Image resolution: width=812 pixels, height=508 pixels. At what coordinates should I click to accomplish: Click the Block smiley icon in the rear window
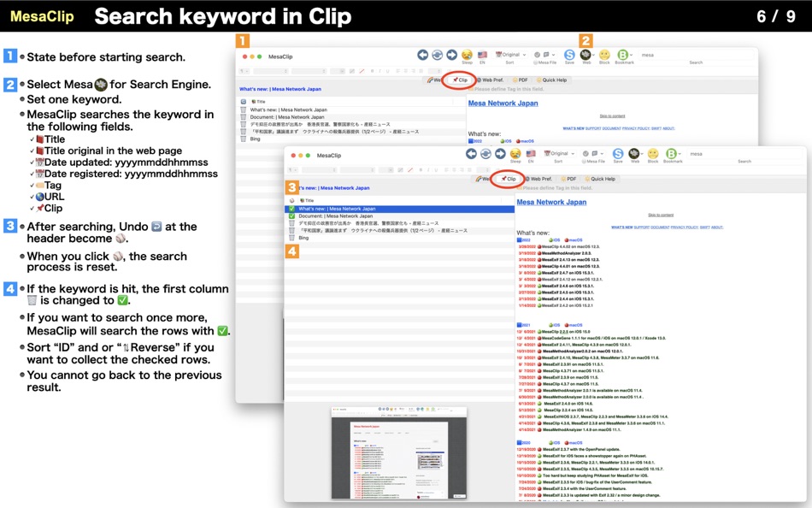(604, 55)
